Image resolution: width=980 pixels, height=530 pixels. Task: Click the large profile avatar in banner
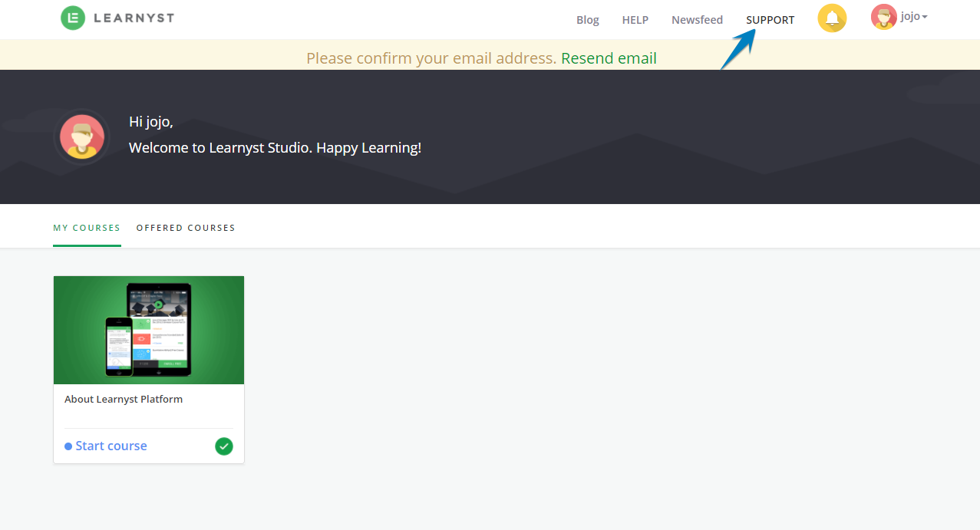tap(82, 137)
